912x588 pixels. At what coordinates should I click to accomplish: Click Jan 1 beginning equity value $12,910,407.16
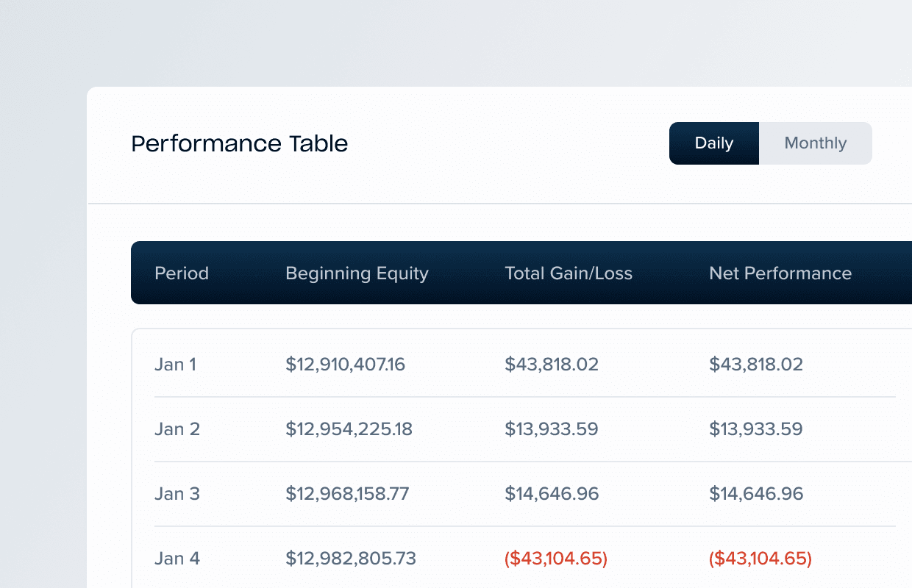pyautogui.click(x=345, y=364)
